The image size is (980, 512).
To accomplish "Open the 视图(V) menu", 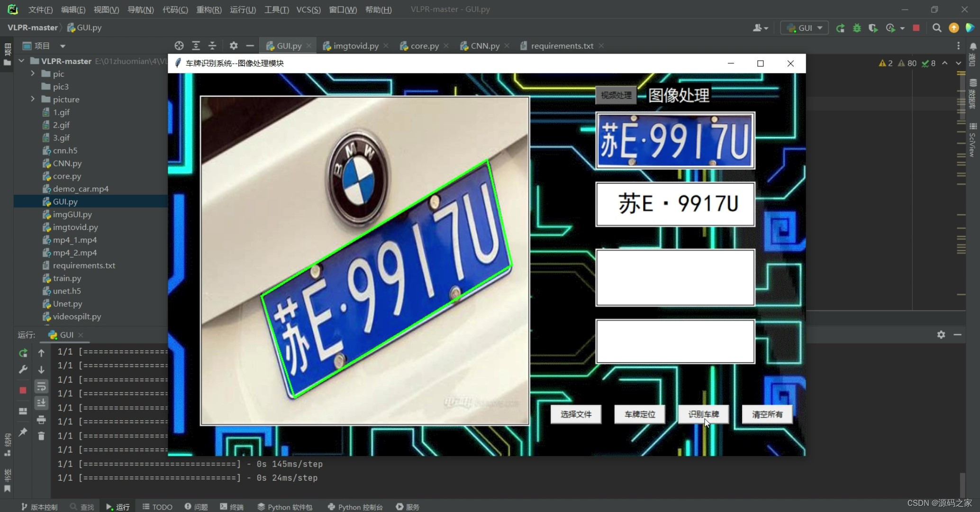I will [x=106, y=9].
